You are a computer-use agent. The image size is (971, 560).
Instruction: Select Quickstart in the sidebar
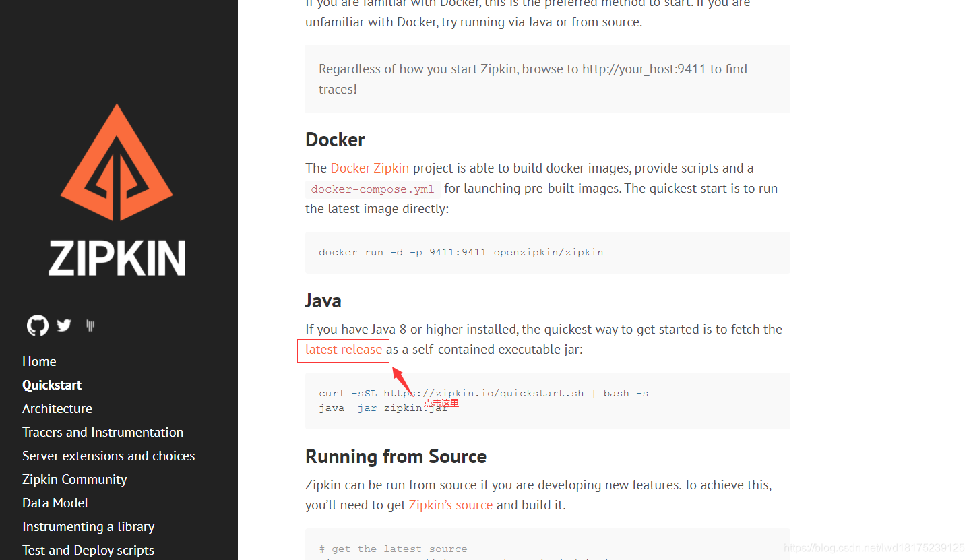(x=52, y=385)
